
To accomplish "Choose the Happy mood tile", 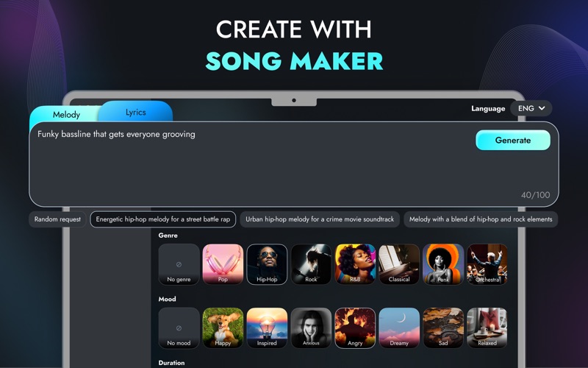I will point(223,328).
